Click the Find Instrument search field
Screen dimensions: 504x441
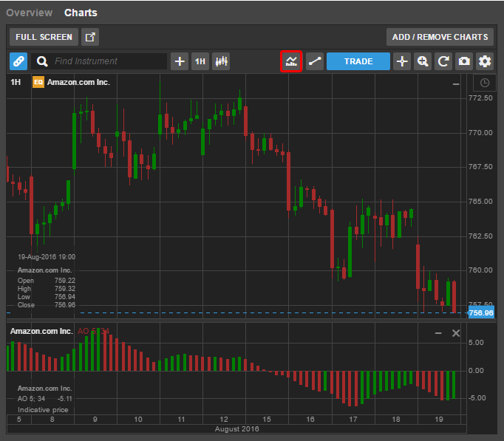(109, 61)
